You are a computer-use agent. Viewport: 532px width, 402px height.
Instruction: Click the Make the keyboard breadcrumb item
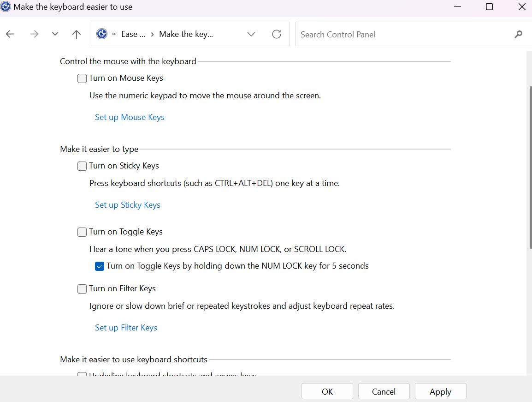(185, 34)
